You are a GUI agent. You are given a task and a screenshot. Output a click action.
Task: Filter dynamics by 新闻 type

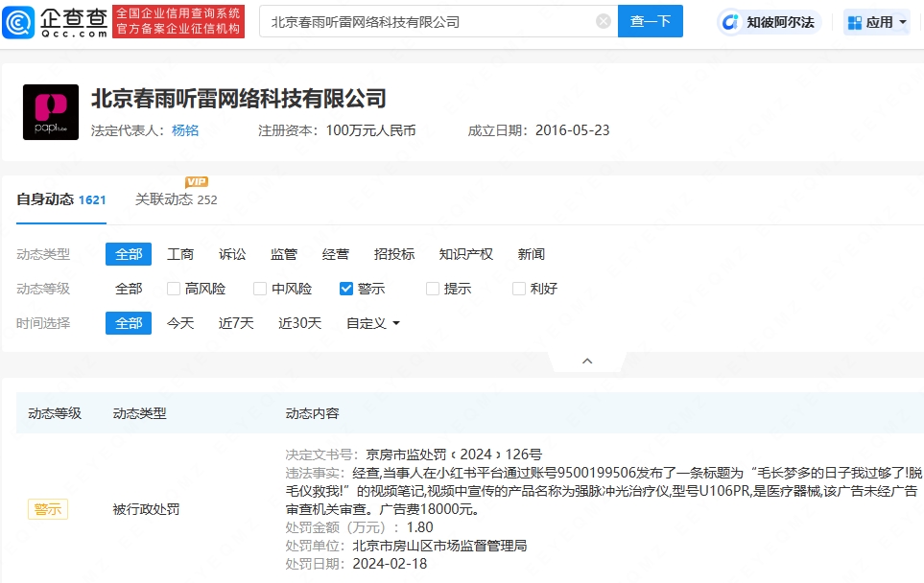point(531,254)
